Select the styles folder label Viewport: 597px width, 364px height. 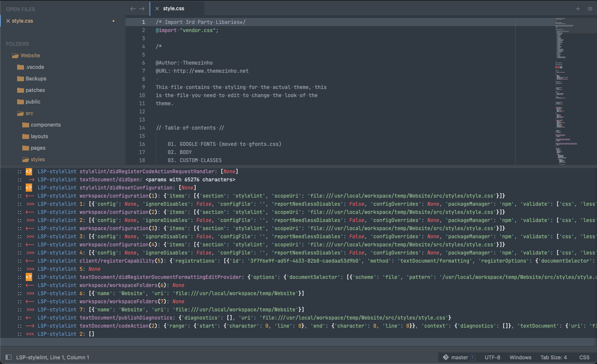pos(38,160)
